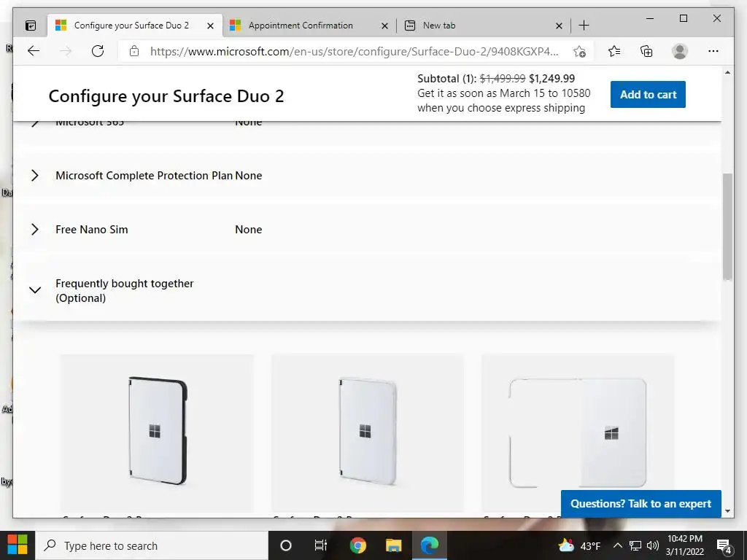Click the page vertical scrollbar thumb
This screenshot has width=747, height=560.
[727, 227]
